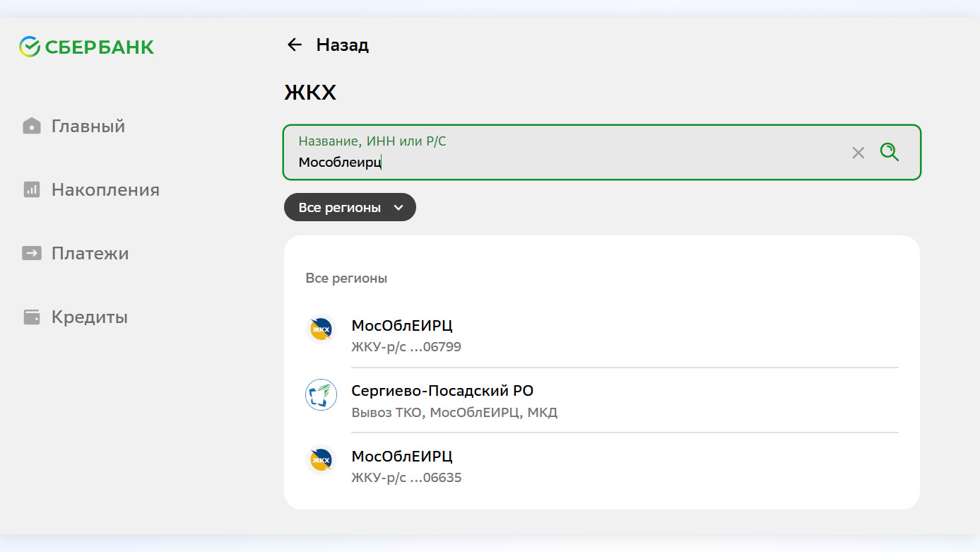The image size is (980, 552).
Task: Click the back arrow icon
Action: pos(294,45)
